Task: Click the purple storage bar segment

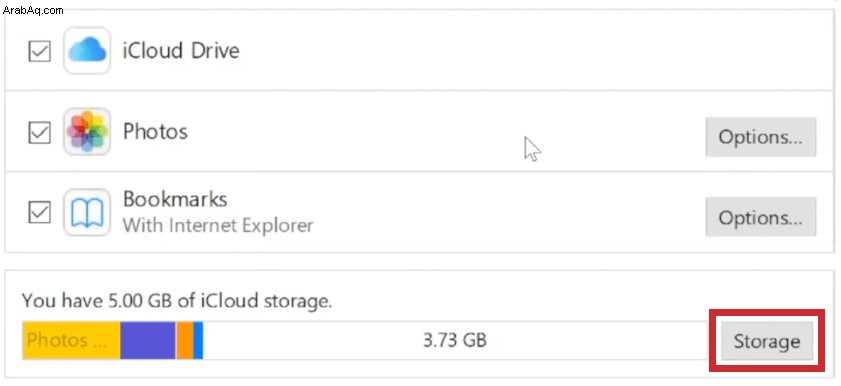Action: pos(148,340)
